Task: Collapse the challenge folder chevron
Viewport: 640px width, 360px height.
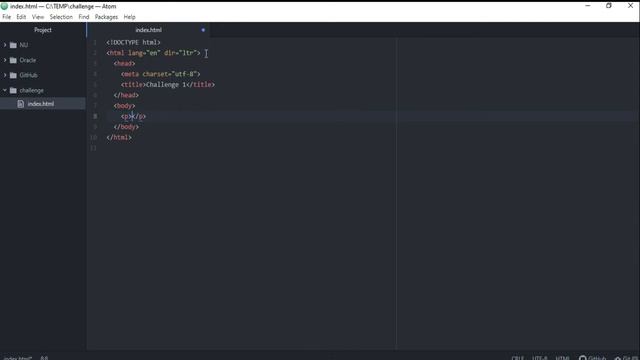Action: [x=5, y=90]
